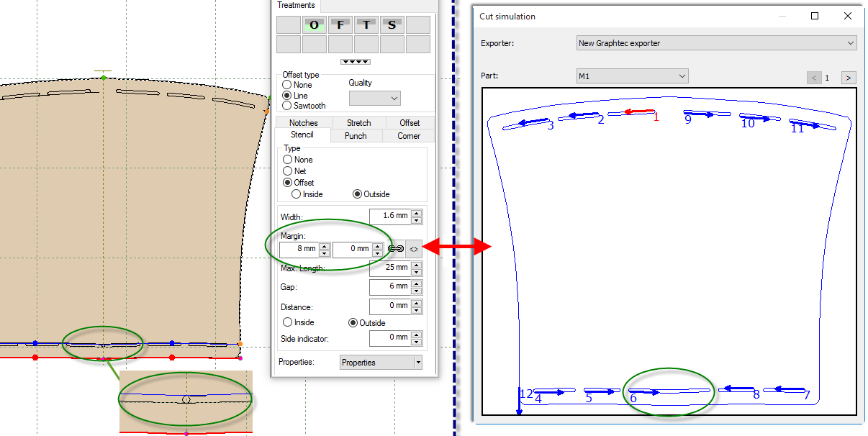868x436 pixels.
Task: Close the Cut simulation window
Action: click(848, 16)
